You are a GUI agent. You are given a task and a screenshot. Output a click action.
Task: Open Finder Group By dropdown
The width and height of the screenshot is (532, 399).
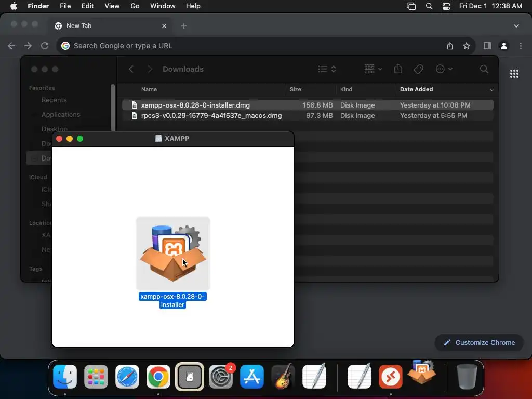coord(373,69)
